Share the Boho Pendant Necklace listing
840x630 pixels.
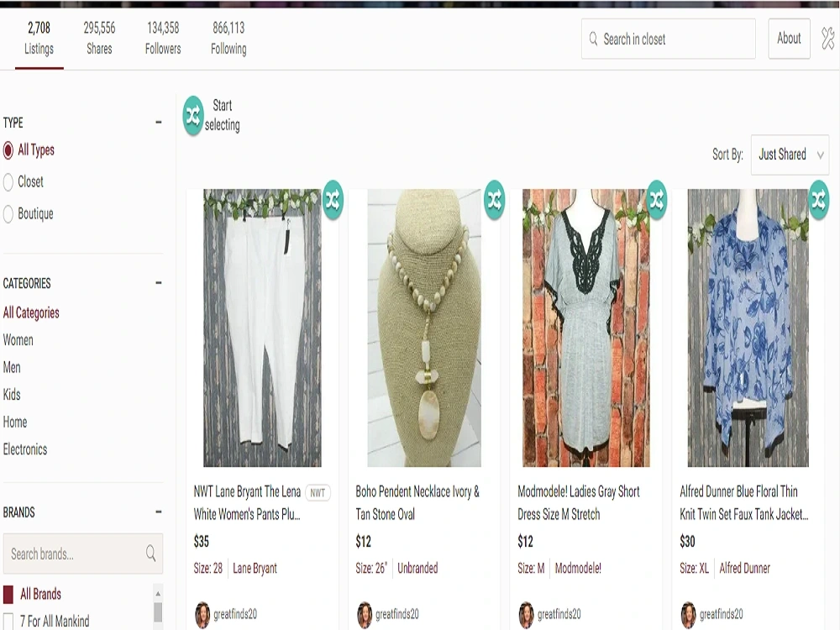point(494,201)
